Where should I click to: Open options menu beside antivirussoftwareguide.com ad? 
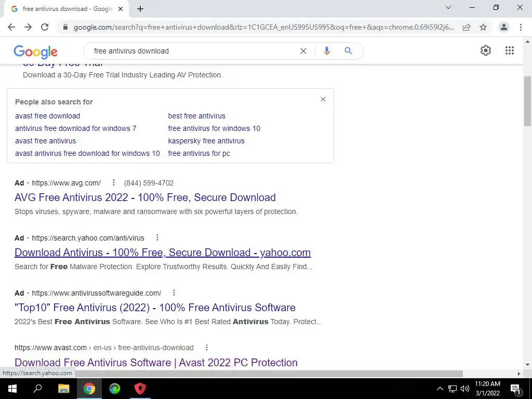pos(174,292)
